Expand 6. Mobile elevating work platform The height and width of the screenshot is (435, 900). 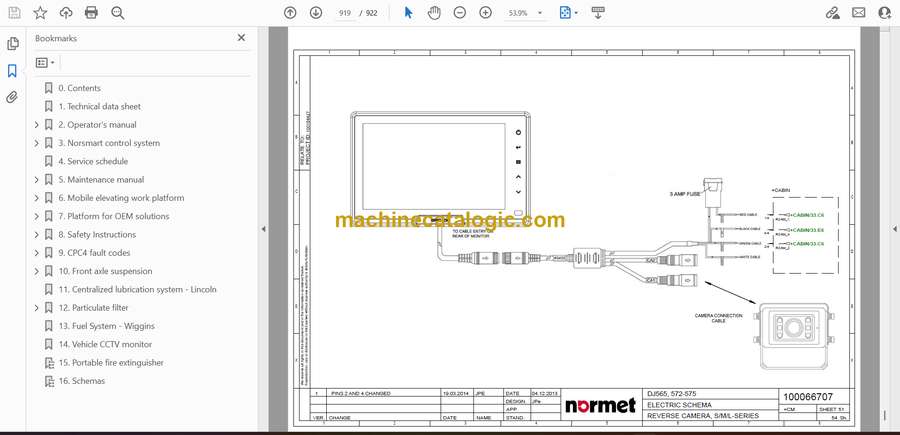(36, 198)
